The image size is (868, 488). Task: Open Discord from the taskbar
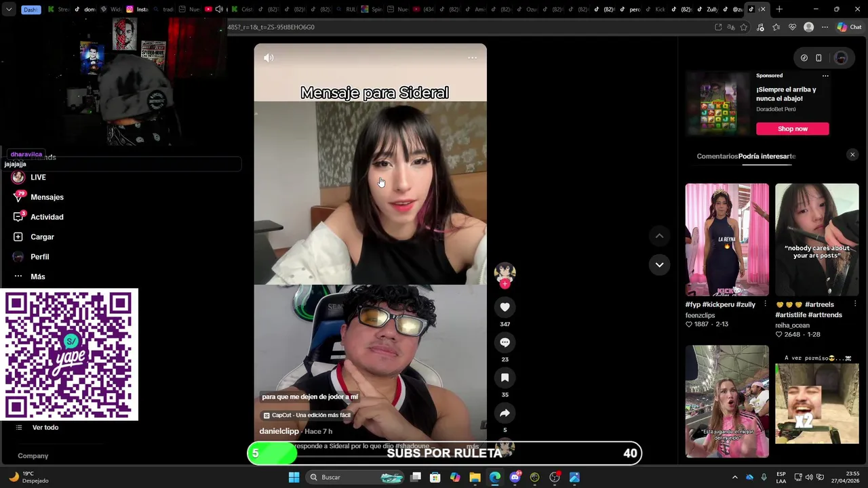click(515, 477)
